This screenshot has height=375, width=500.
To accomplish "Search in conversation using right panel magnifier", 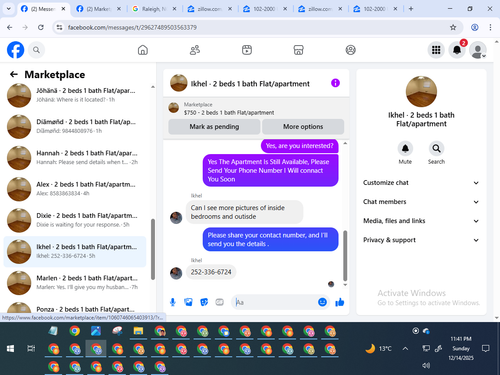I will point(436,148).
